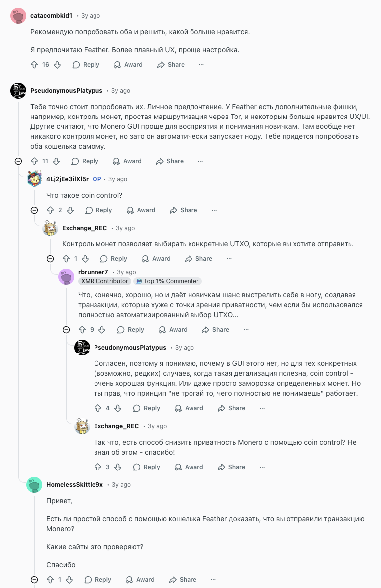
Task: Upvote rbrunner7's comment with 9 points
Action: click(82, 330)
